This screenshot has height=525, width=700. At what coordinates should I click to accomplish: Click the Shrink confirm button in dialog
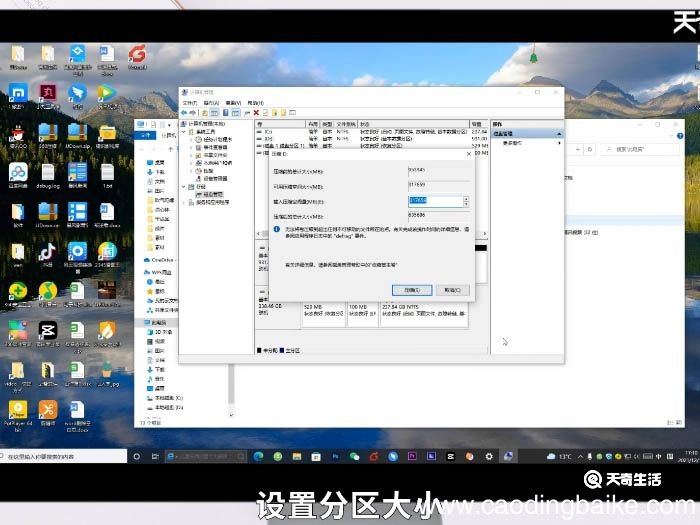(412, 290)
